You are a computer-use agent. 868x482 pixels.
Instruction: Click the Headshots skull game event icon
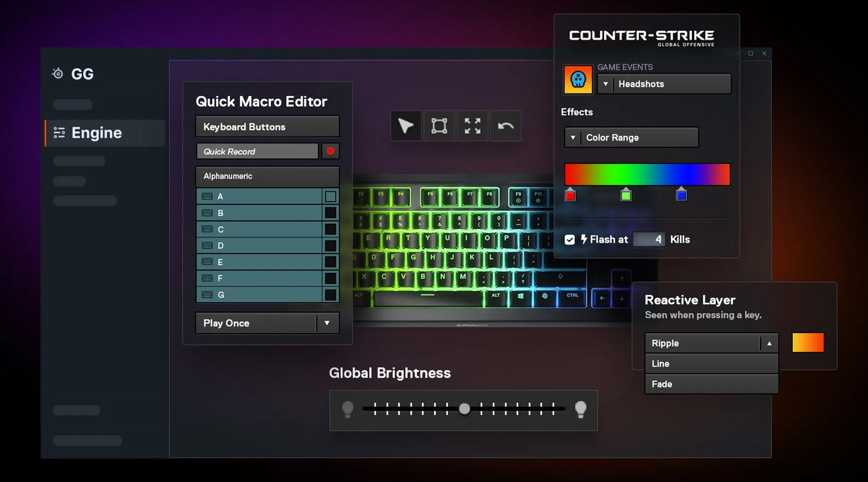pyautogui.click(x=578, y=79)
